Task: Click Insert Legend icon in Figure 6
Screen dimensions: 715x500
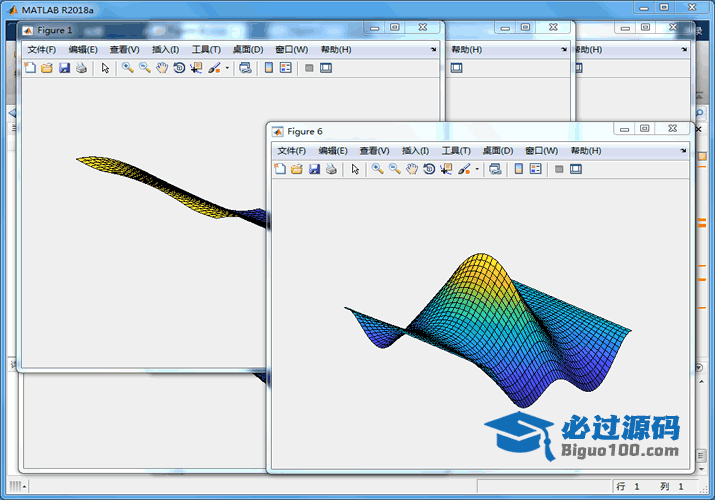Action: [x=536, y=169]
